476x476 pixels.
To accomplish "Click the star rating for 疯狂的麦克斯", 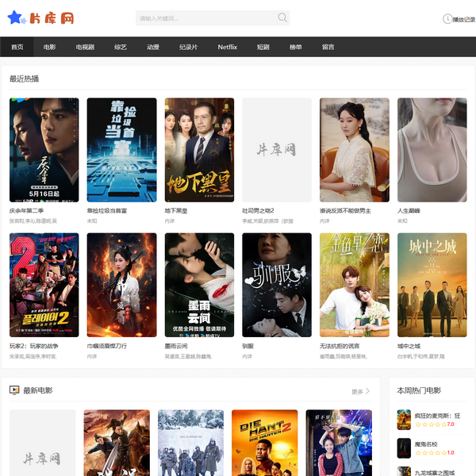I will point(428,424).
